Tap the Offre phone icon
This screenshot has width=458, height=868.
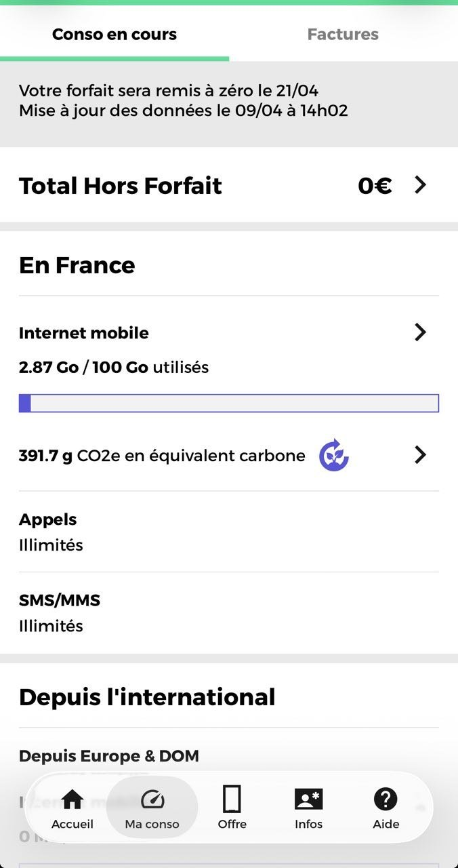[x=232, y=799]
